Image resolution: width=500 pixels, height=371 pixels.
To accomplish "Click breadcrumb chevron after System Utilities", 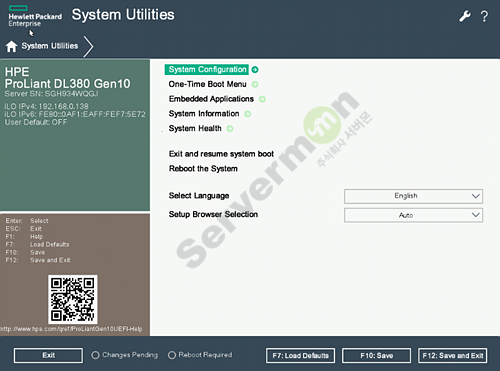I will [88, 46].
